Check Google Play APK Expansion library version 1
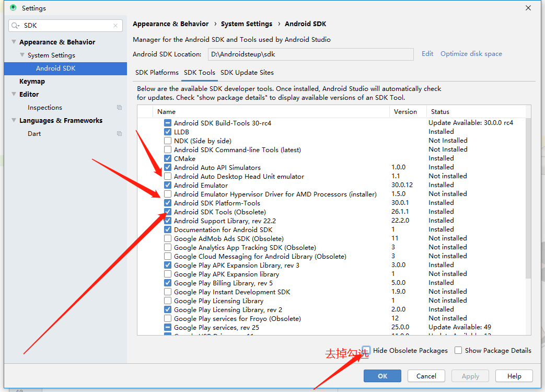The width and height of the screenshot is (545, 392). (x=168, y=274)
